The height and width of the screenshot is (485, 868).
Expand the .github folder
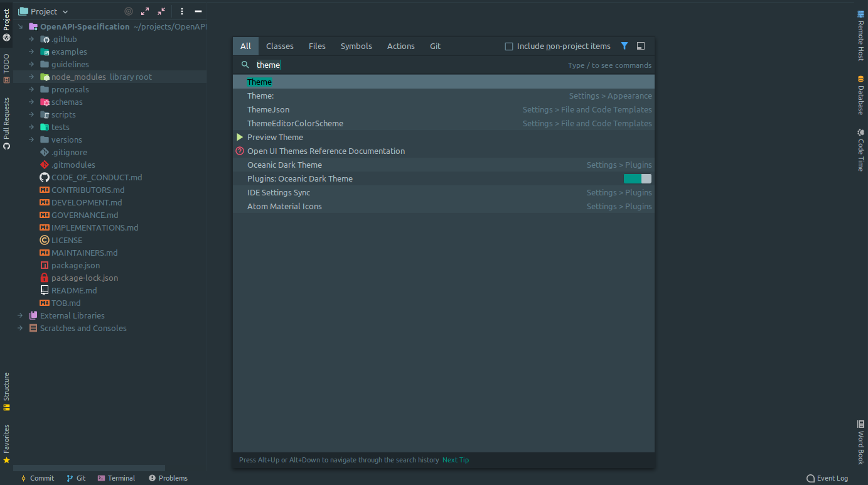31,39
